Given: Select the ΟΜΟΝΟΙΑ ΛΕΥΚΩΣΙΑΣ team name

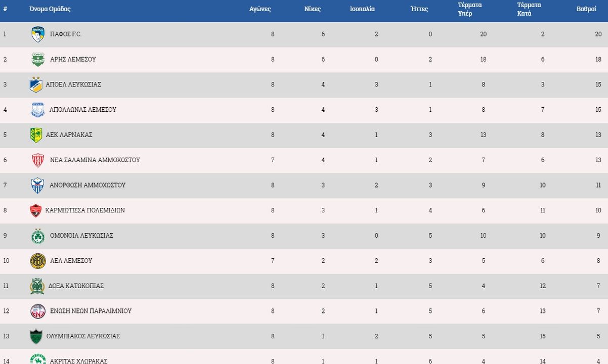Looking at the screenshot, I should (81, 236).
